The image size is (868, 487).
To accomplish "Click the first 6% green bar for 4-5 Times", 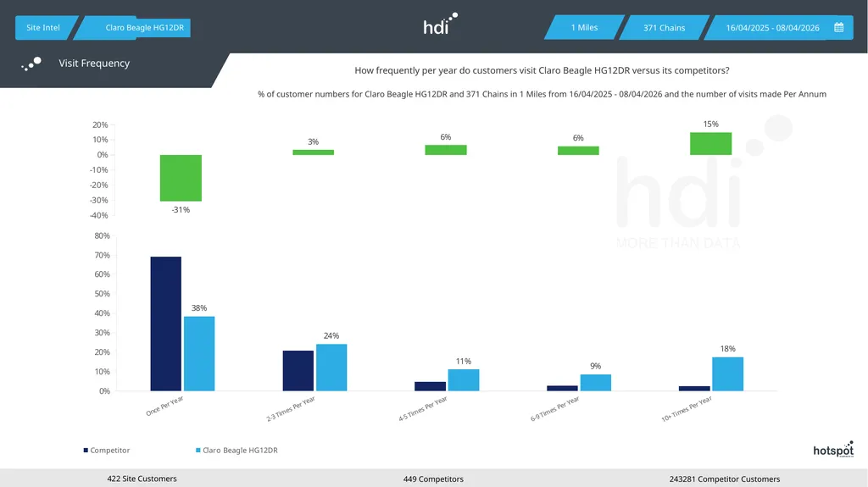I will point(446,150).
